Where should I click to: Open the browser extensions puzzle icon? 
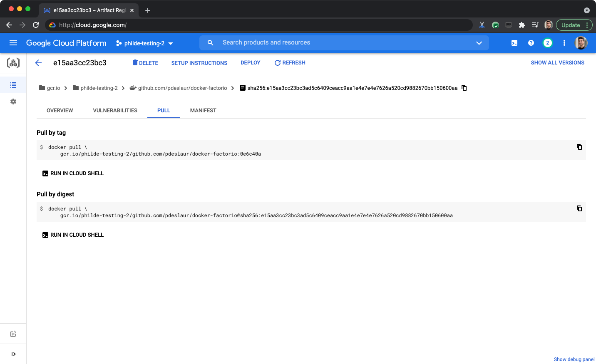[x=522, y=25]
